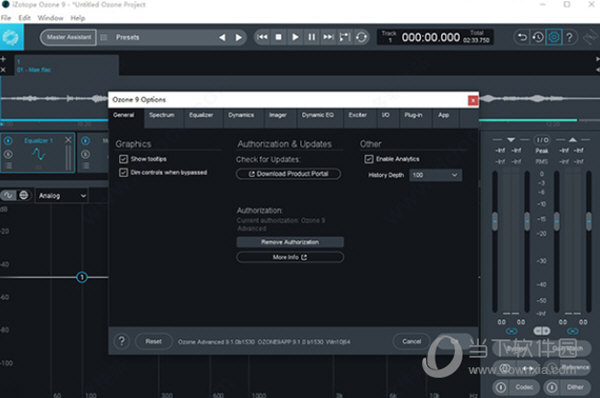The width and height of the screenshot is (600, 398).
Task: Click the Codec button
Action: pyautogui.click(x=524, y=387)
